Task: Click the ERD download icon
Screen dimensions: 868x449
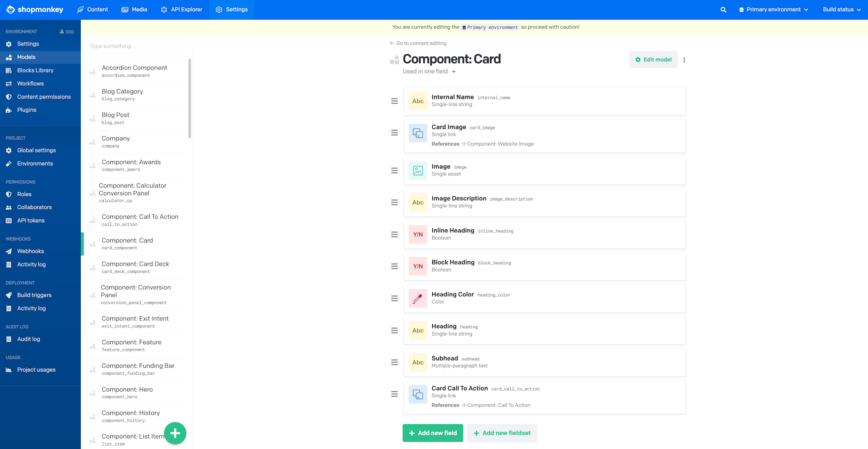Action: click(67, 32)
